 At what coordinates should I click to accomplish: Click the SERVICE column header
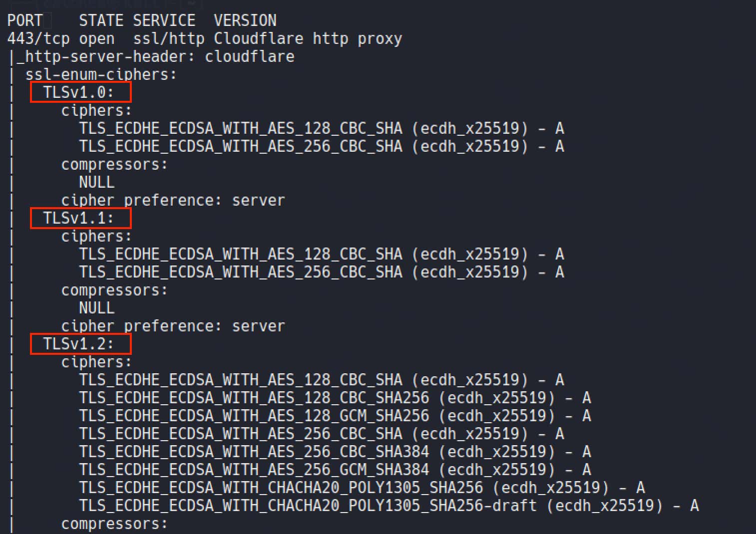point(164,20)
